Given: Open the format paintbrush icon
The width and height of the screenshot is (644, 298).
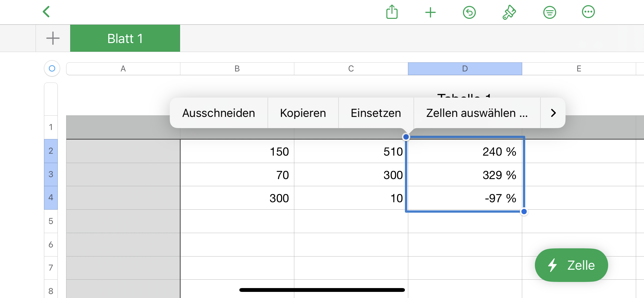Looking at the screenshot, I should [x=509, y=12].
